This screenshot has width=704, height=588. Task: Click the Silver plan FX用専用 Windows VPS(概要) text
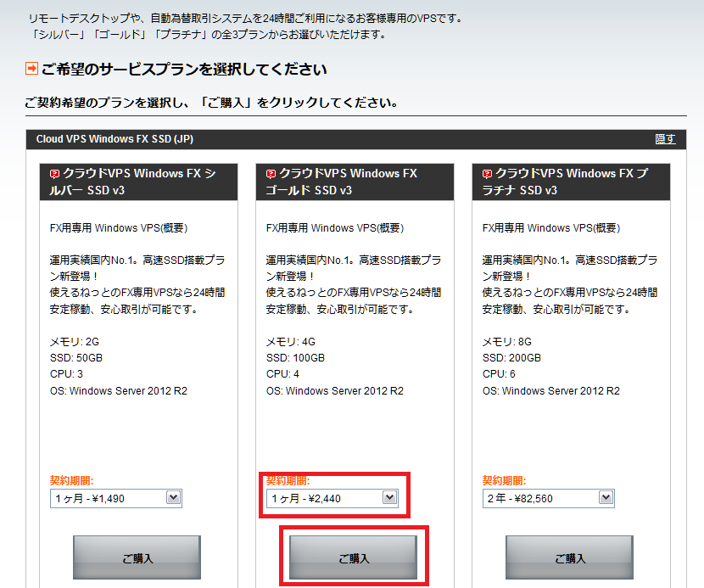119,228
